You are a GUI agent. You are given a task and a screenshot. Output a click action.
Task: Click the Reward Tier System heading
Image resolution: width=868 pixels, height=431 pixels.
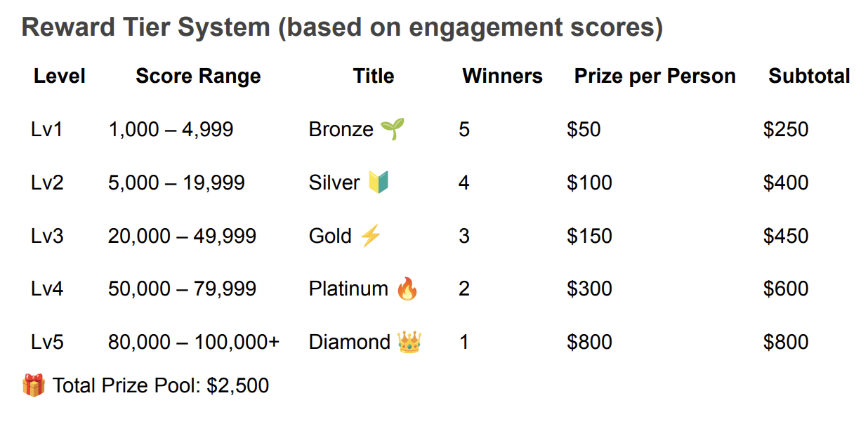(x=342, y=28)
